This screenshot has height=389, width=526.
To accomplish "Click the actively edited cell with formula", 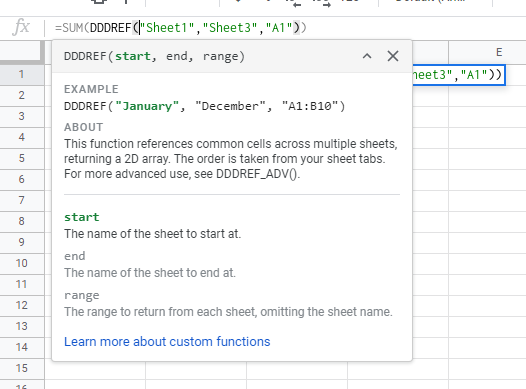I will pos(458,74).
